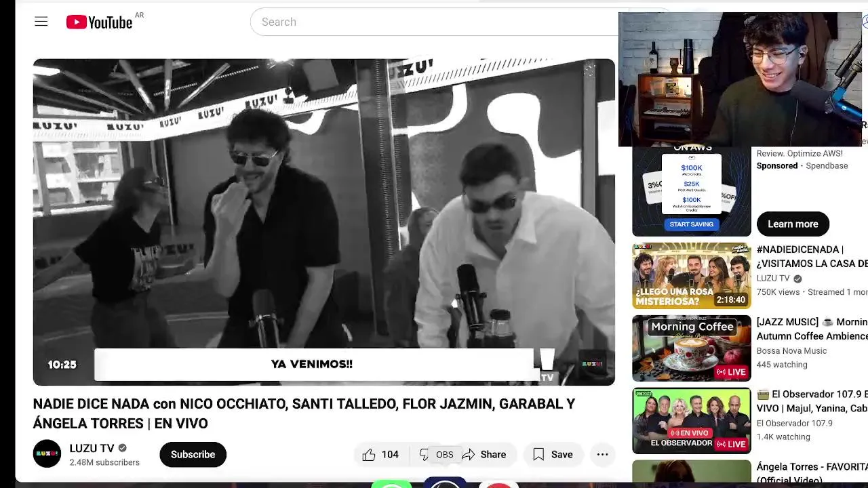Viewport: 868px width, 488px height.
Task: Save the video to a playlist
Action: pos(553,454)
